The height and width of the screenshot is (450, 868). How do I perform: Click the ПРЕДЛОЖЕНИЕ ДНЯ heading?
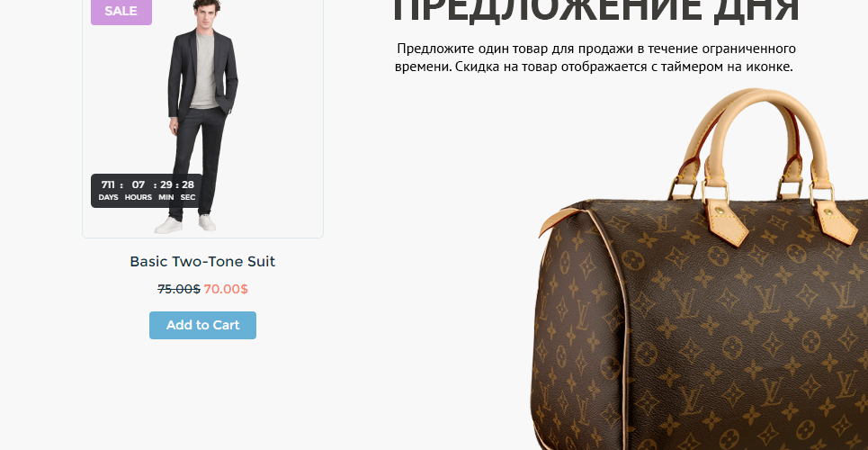point(595,10)
